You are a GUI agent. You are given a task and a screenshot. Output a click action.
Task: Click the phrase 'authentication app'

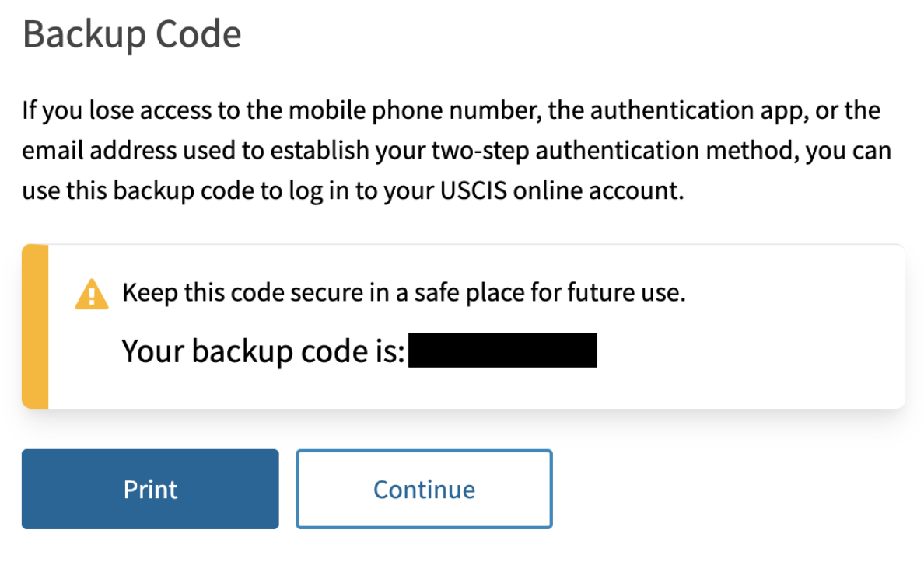699,111
